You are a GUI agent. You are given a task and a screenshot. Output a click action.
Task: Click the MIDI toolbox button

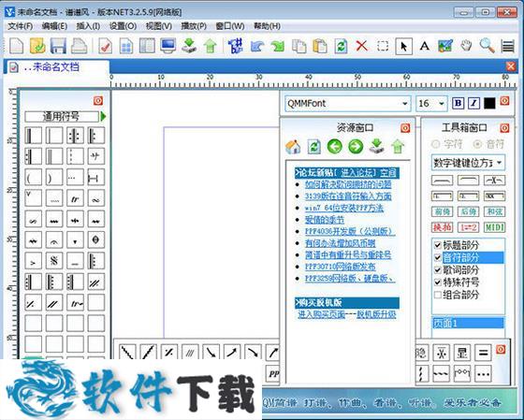point(495,227)
